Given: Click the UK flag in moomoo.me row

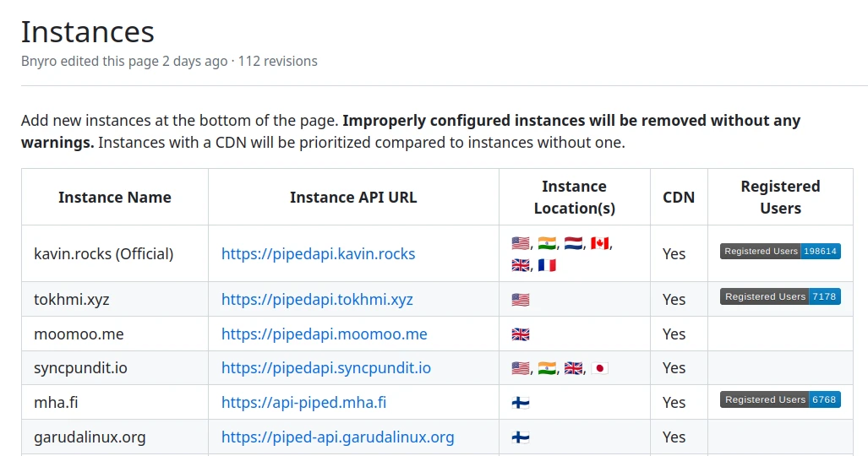Looking at the screenshot, I should coord(521,334).
